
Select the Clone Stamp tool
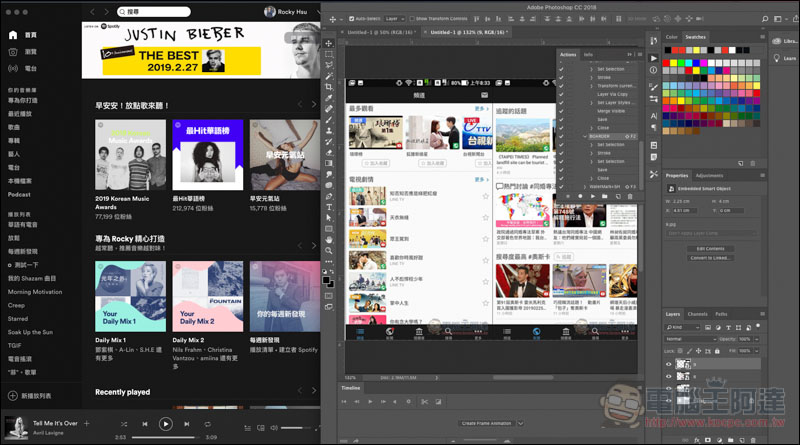[329, 131]
